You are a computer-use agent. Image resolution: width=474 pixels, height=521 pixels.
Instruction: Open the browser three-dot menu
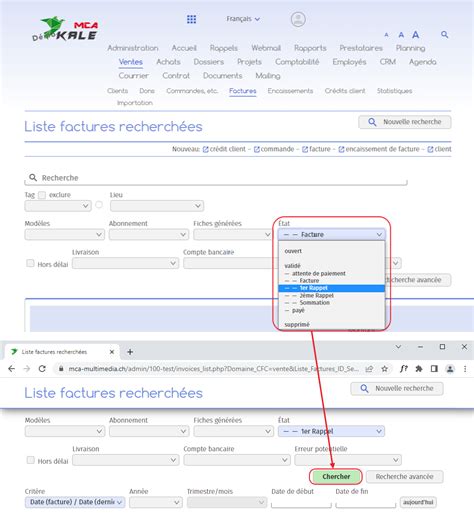tap(465, 369)
